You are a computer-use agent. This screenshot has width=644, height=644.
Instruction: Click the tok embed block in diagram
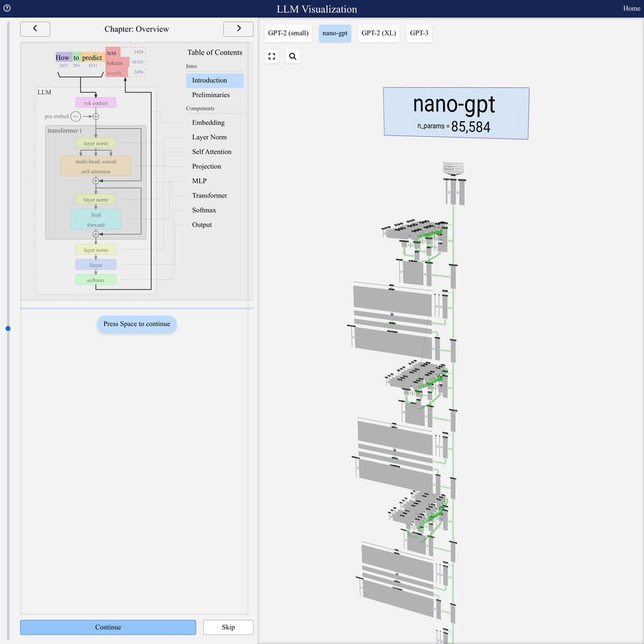pos(96,102)
